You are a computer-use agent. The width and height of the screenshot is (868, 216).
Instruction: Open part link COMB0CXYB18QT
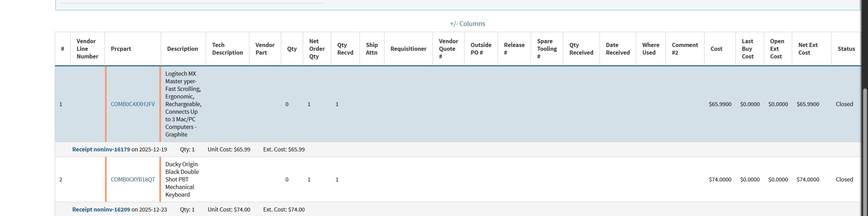(133, 179)
